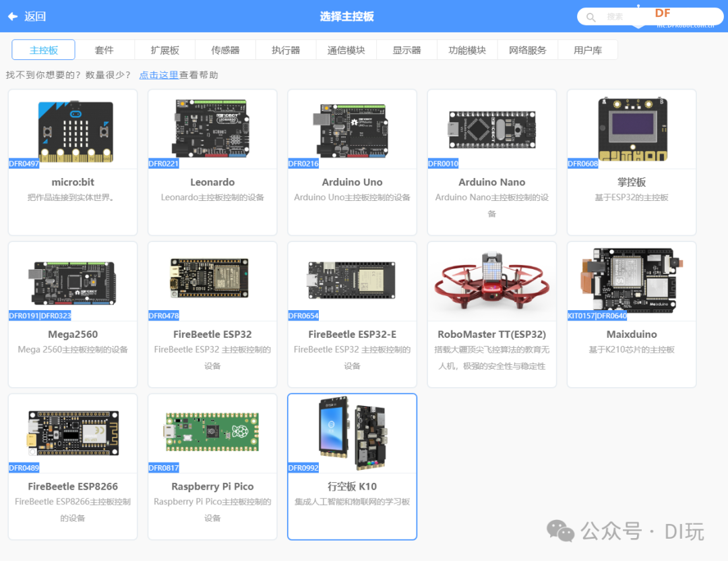
Task: Click the 返回 back label
Action: click(35, 17)
